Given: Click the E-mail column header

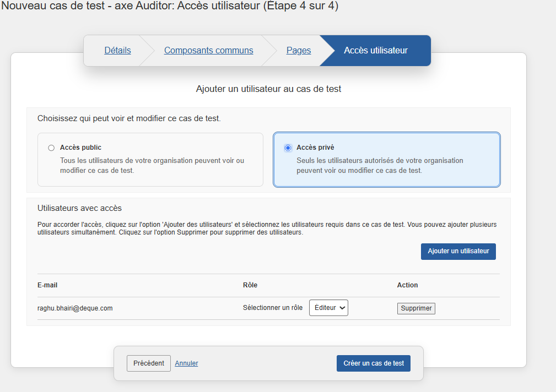Looking at the screenshot, I should 47,285.
